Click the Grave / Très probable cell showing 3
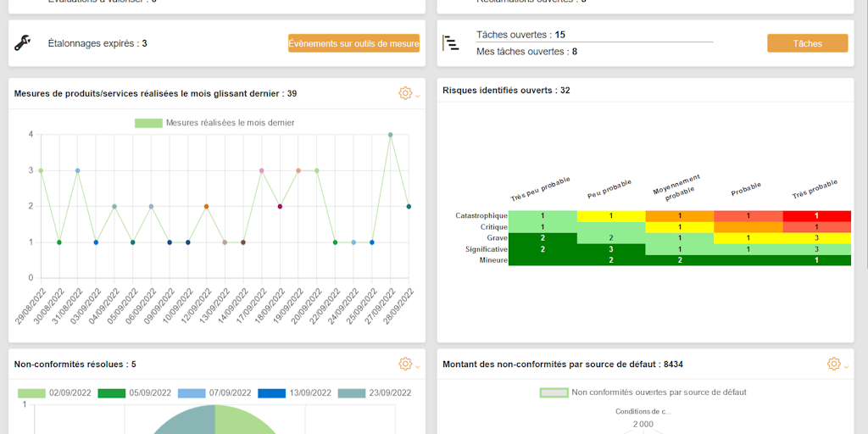The height and width of the screenshot is (434, 868). (x=816, y=238)
